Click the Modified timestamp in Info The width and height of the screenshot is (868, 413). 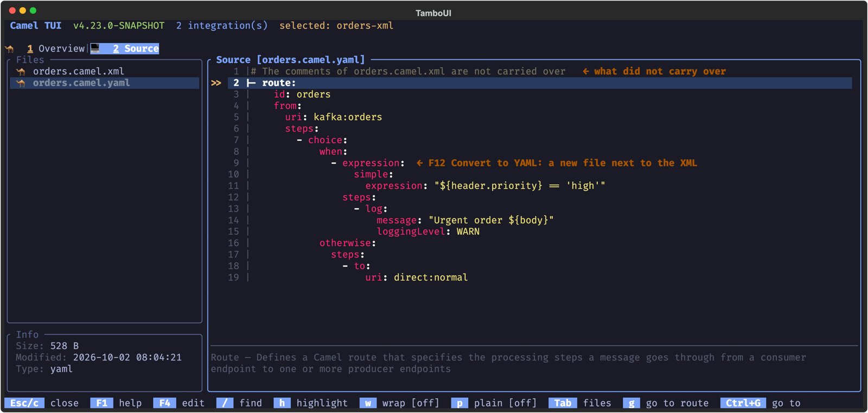point(99,357)
